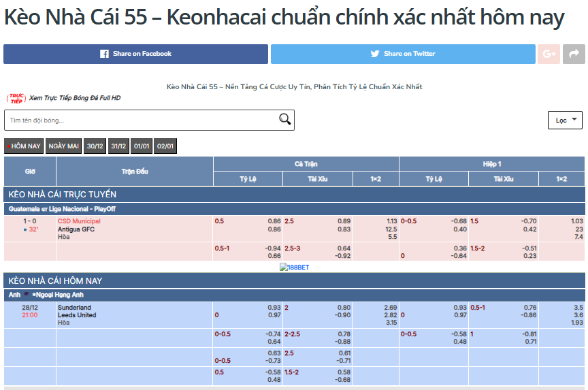Image resolution: width=588 pixels, height=390 pixels.
Task: Switch to the 31/12 date tab
Action: [118, 146]
